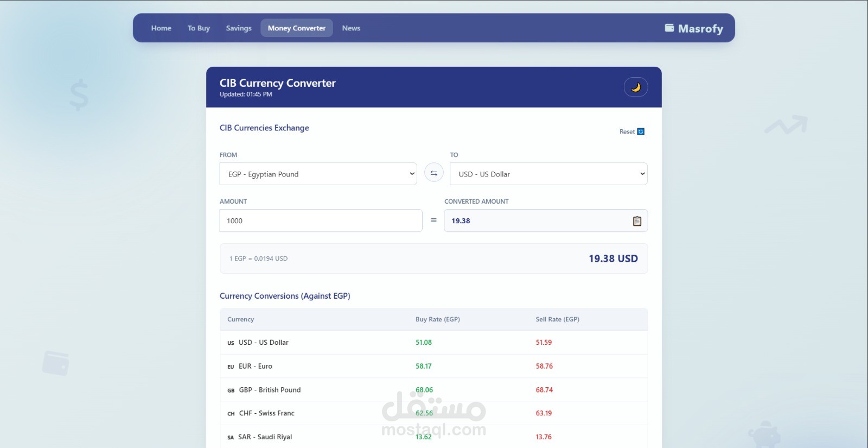Open the Home tab

(x=161, y=28)
